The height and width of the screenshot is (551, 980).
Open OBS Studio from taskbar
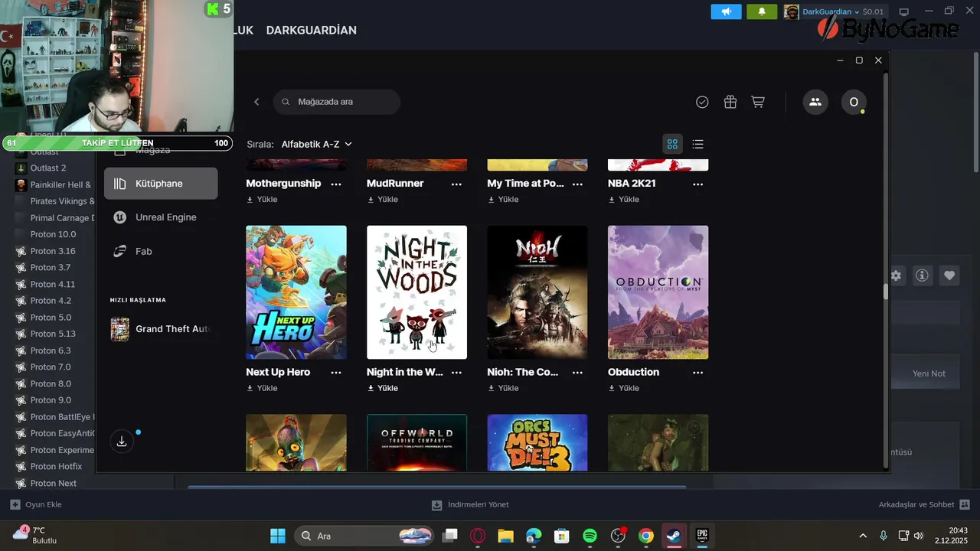618,536
